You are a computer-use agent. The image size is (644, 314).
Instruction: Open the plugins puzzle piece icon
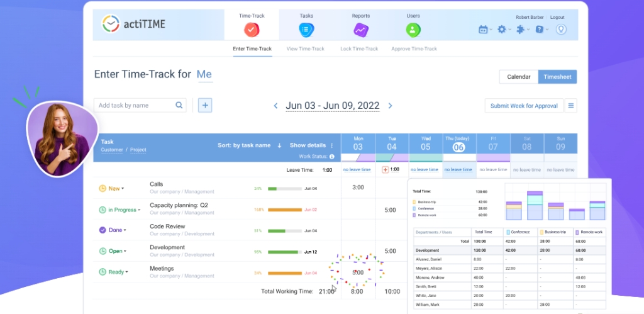[520, 30]
